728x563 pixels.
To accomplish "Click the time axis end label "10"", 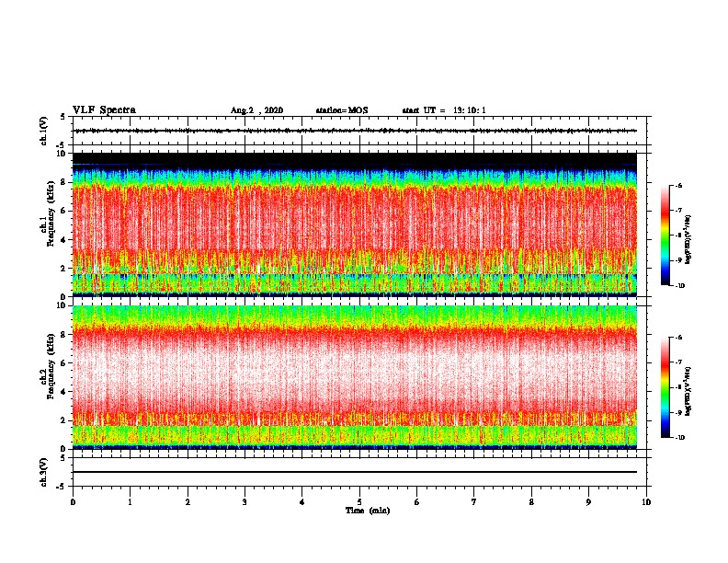I will point(646,502).
